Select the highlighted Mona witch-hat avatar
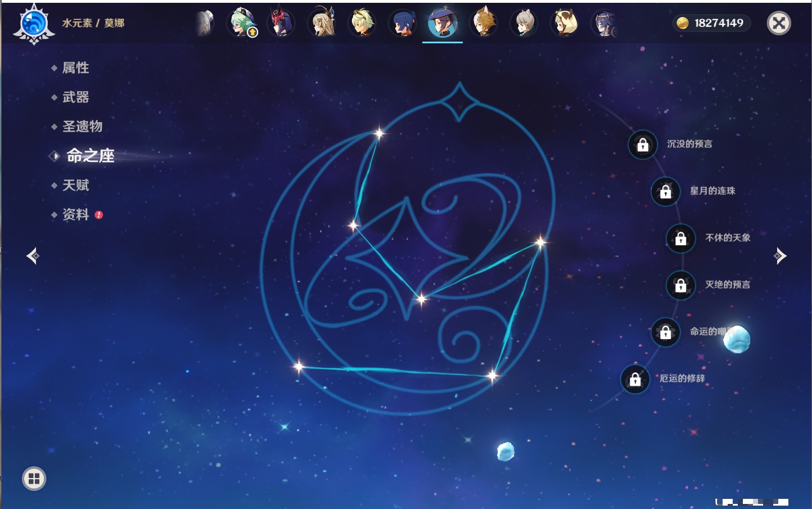 tap(443, 23)
